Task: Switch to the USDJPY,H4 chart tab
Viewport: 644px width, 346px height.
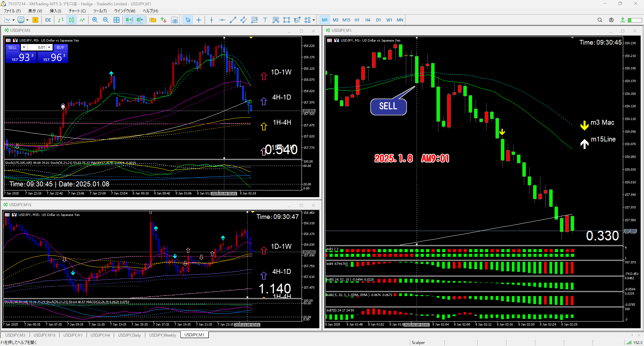Action: click(100, 335)
